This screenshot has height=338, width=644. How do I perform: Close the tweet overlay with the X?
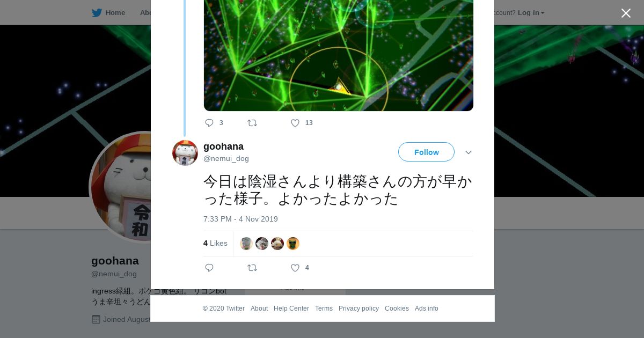click(x=626, y=13)
